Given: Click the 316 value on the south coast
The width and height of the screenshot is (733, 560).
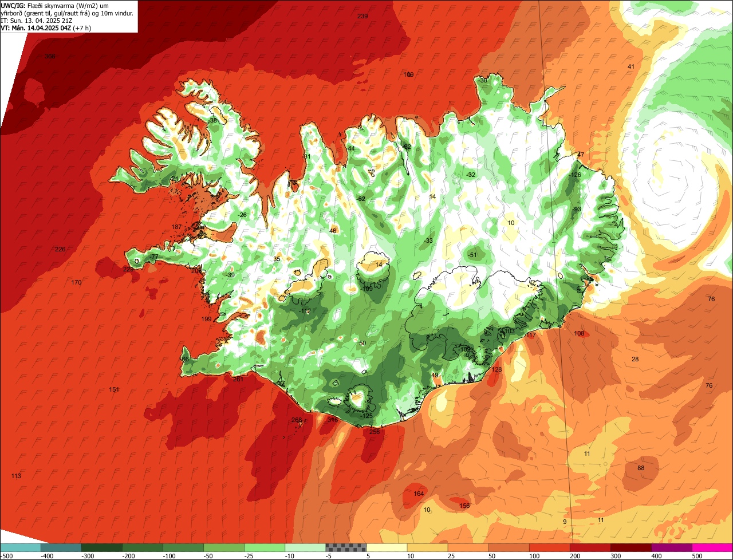Looking at the screenshot, I should pyautogui.click(x=332, y=420).
